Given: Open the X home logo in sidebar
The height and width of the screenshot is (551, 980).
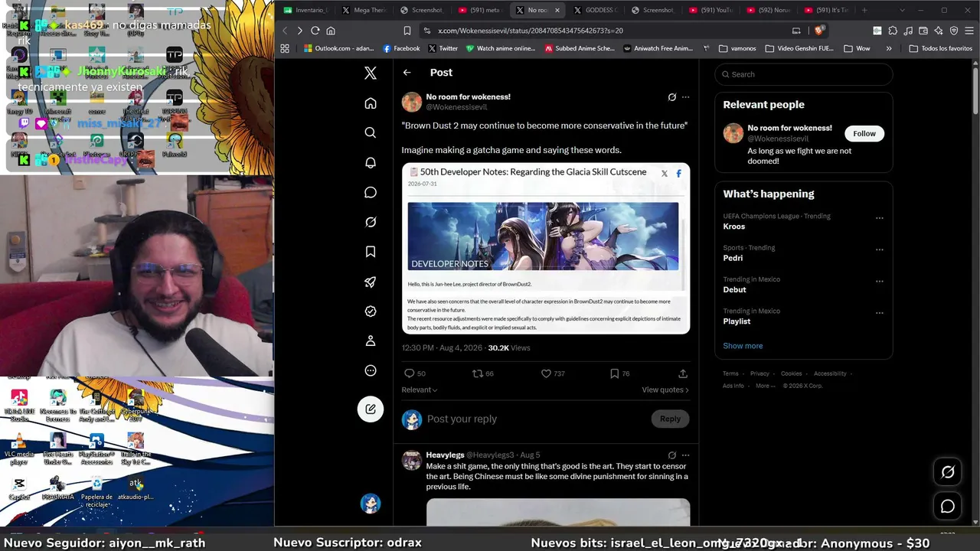Looking at the screenshot, I should pyautogui.click(x=371, y=73).
